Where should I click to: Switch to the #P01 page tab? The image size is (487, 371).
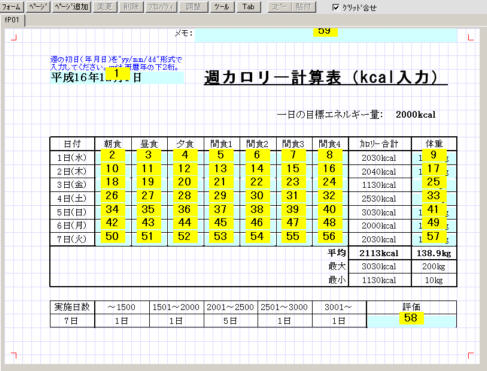[x=12, y=20]
